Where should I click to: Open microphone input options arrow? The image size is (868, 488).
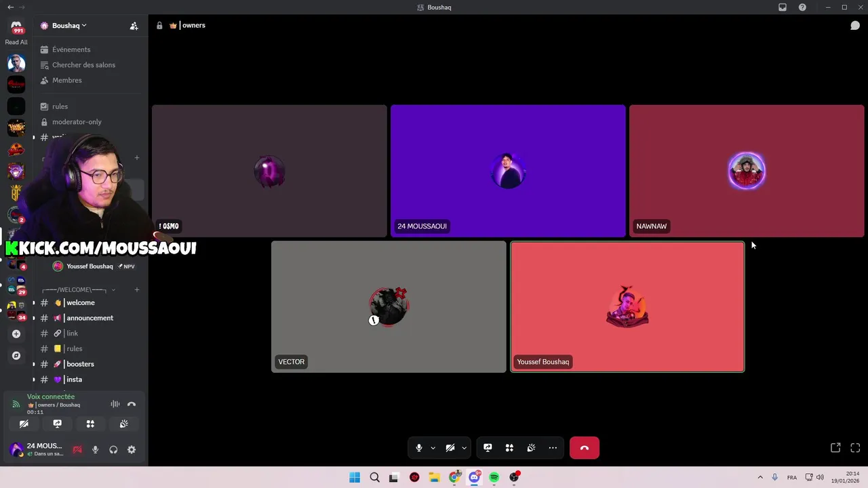coord(433,448)
